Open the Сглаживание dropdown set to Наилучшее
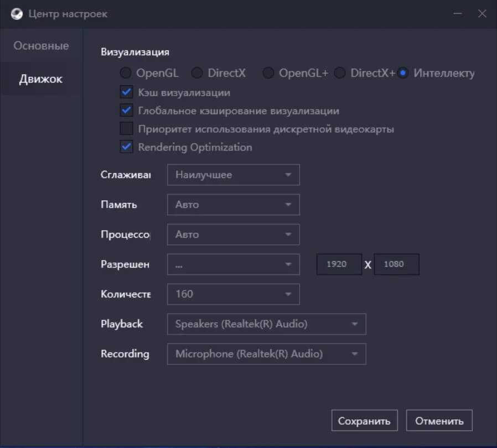Screen dimensions: 497x448 pyautogui.click(x=233, y=175)
